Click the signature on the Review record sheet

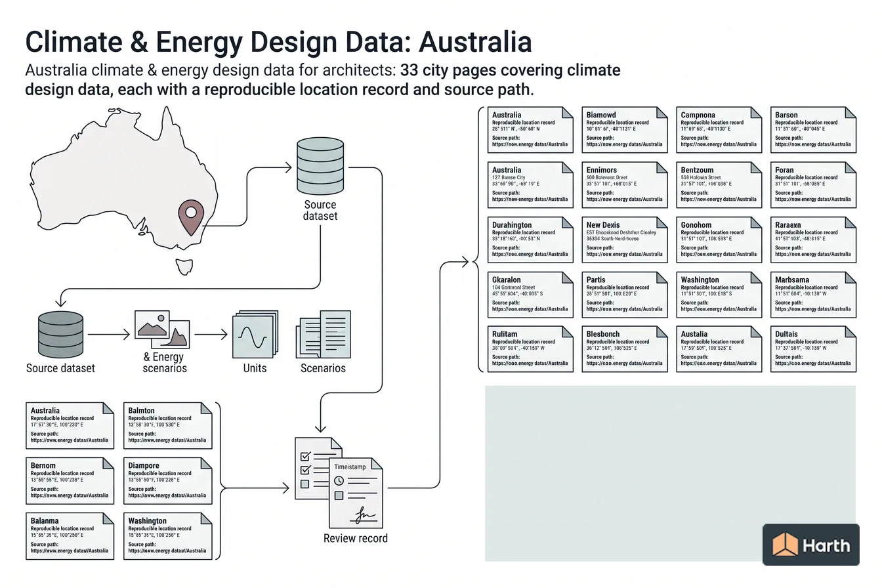tap(365, 516)
